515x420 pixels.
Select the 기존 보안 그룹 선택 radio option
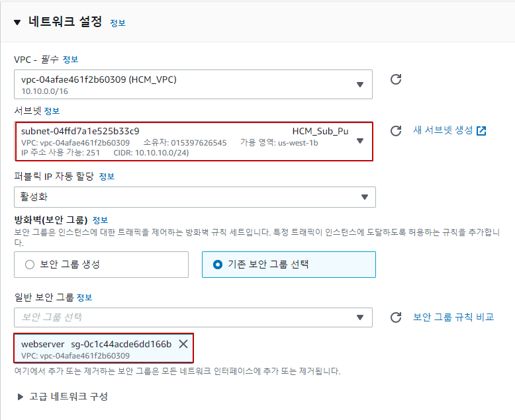click(289, 265)
